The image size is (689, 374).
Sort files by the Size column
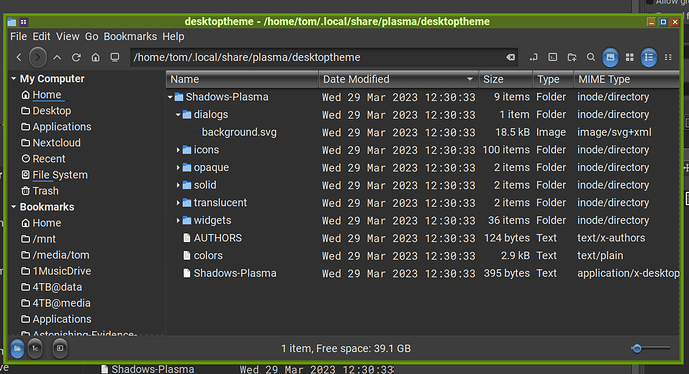point(505,79)
